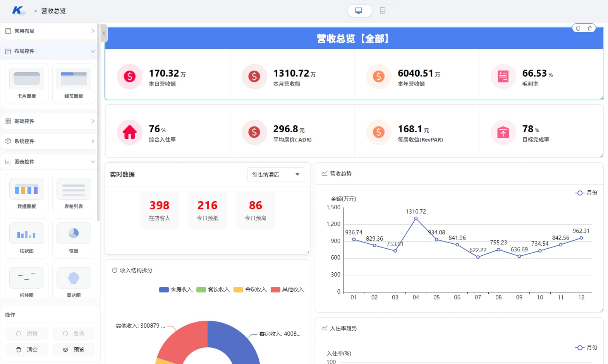Click the 398 在店客人 card
The width and height of the screenshot is (608, 364).
tap(160, 210)
